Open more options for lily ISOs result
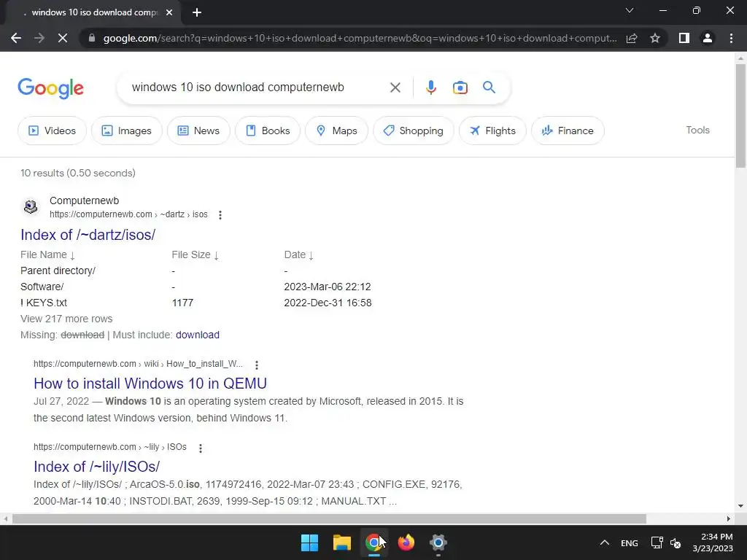This screenshot has width=747, height=560. click(x=201, y=448)
